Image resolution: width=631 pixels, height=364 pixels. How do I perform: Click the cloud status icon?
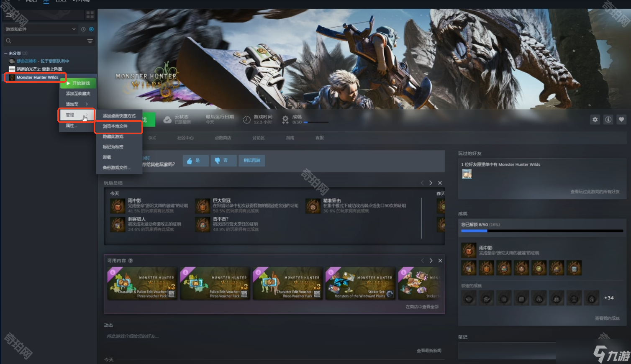(x=167, y=120)
